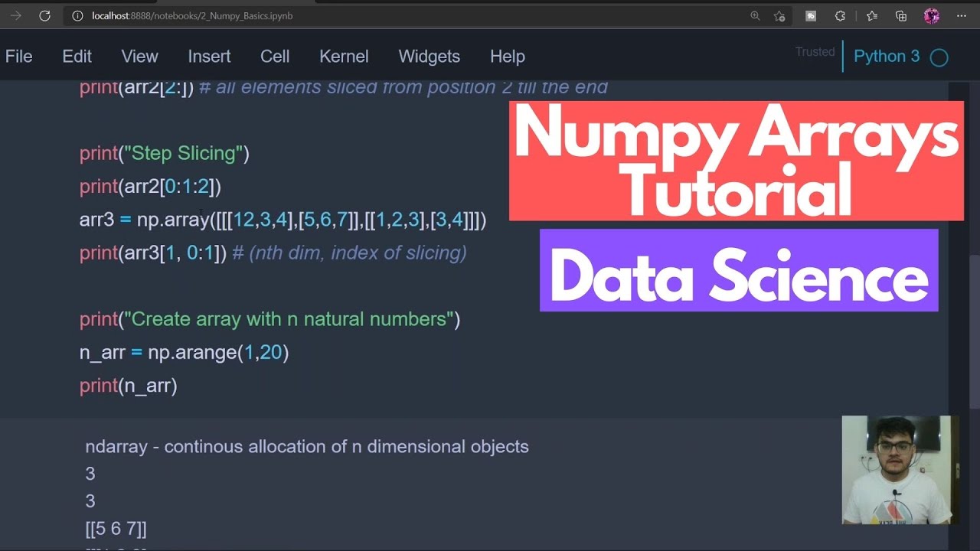Open the Help menu

coord(507,57)
